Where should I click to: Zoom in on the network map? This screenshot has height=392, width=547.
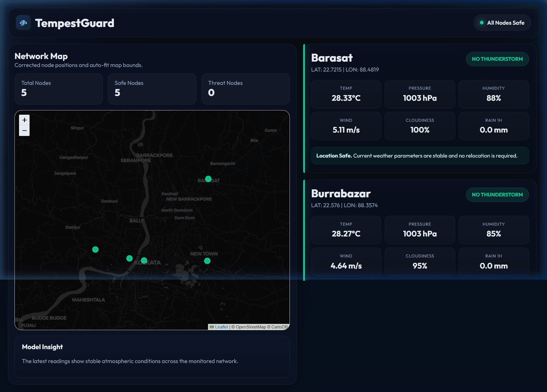24,120
